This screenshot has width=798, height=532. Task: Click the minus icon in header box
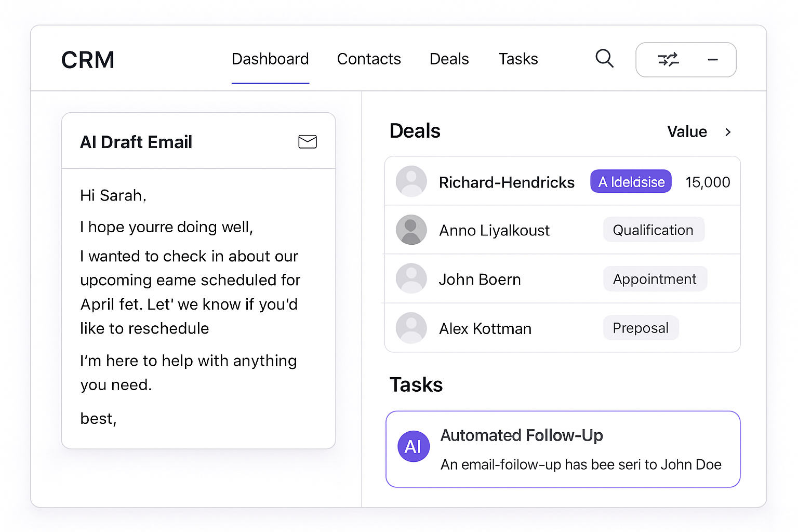(713, 60)
